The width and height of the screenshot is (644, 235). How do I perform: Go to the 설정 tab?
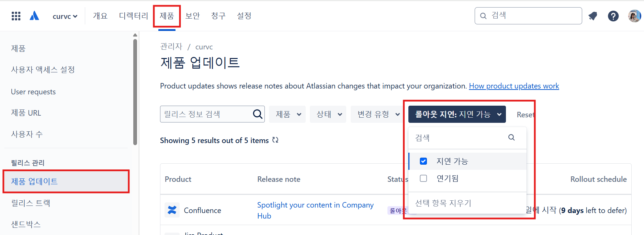pos(244,16)
